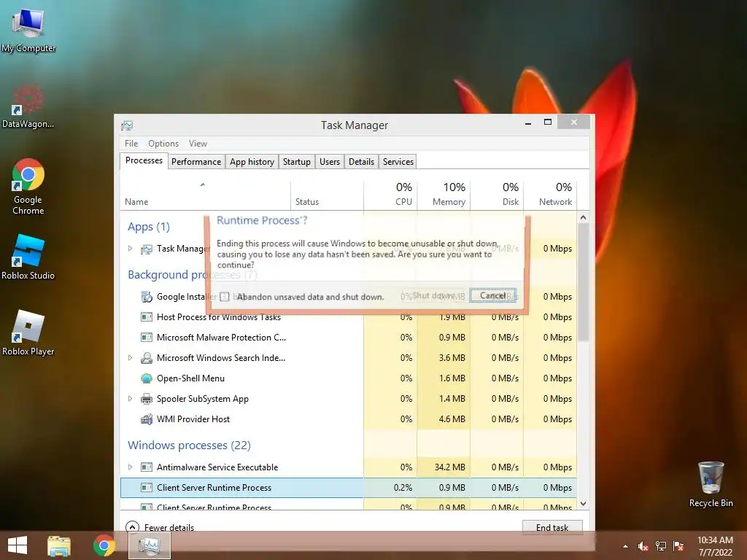This screenshot has width=747, height=560.
Task: Open the Options menu
Action: tap(163, 144)
